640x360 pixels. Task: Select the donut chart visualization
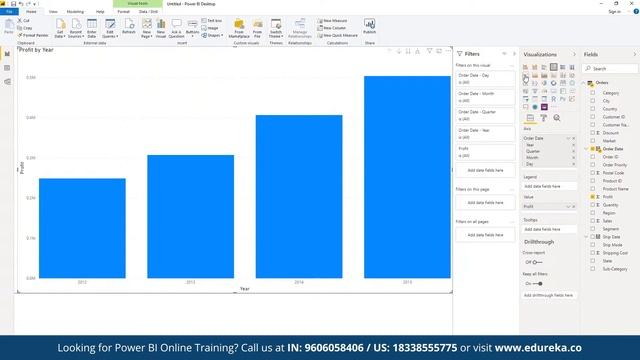(x=553, y=83)
